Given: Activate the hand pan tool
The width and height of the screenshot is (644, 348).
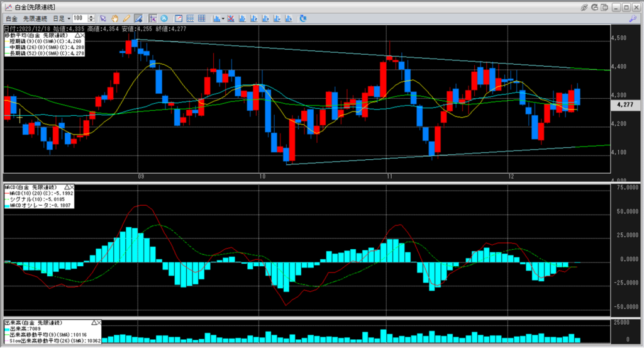Looking at the screenshot, I should click(x=115, y=18).
